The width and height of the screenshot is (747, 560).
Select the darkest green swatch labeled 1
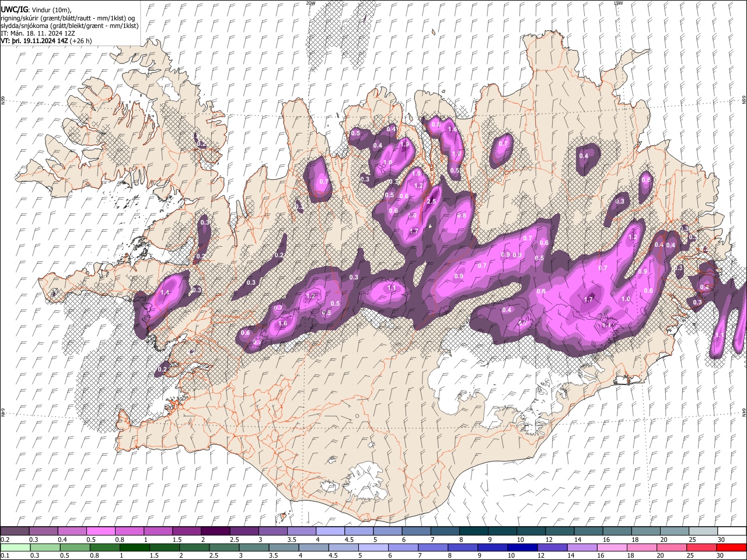[135, 548]
